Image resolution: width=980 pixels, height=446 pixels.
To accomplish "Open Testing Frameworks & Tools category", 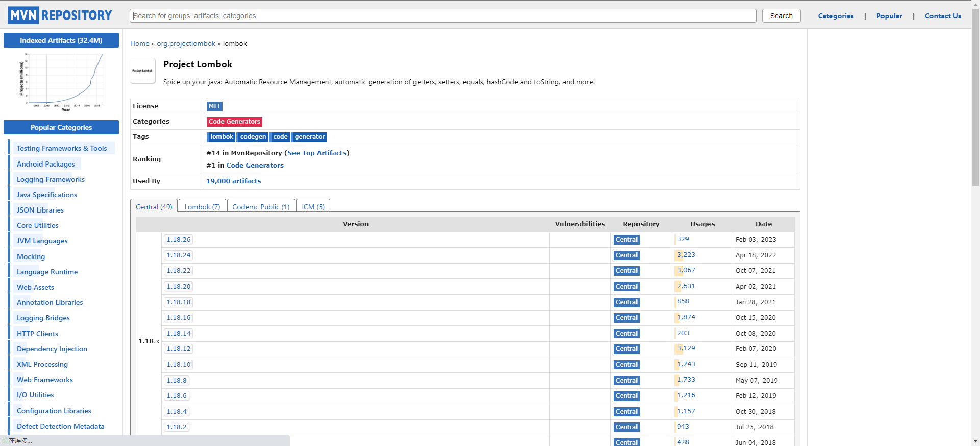I will point(62,148).
